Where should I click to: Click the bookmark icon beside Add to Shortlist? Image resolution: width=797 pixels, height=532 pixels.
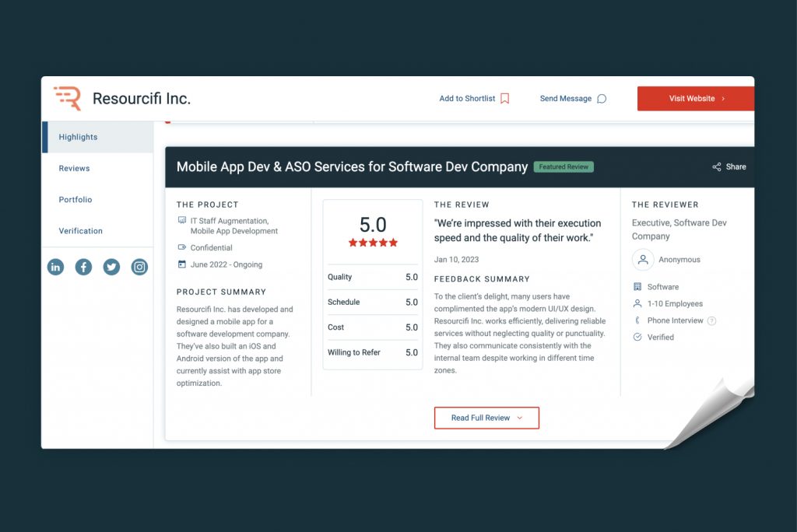point(504,99)
